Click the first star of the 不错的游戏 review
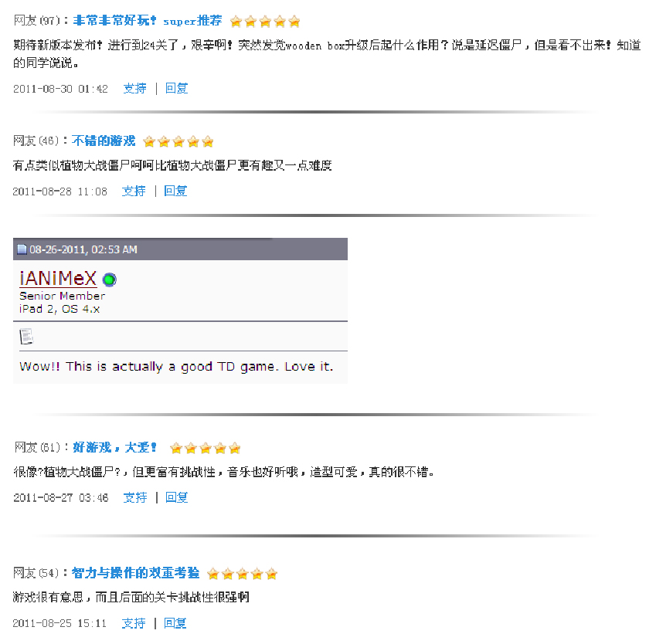 (x=149, y=142)
